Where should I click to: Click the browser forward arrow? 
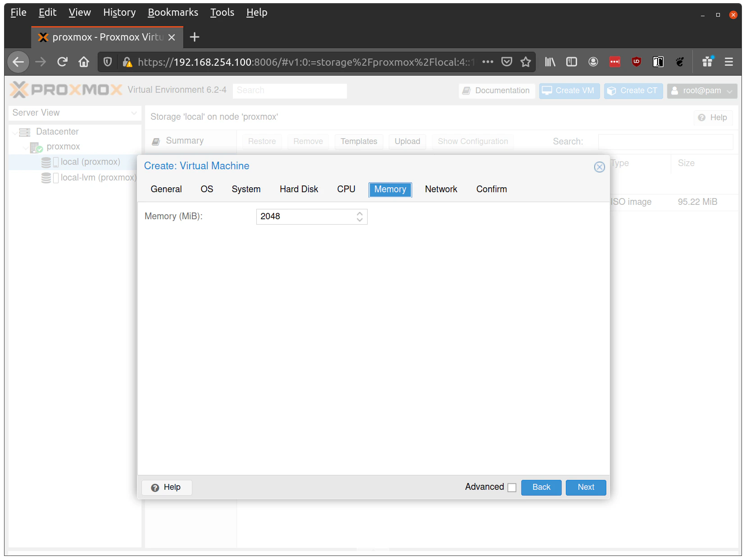click(x=41, y=62)
